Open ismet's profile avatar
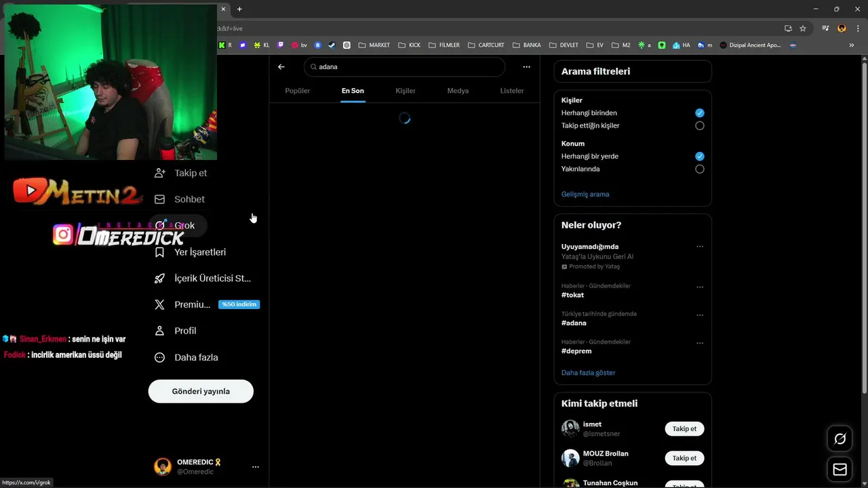Image resolution: width=868 pixels, height=488 pixels. pos(570,429)
